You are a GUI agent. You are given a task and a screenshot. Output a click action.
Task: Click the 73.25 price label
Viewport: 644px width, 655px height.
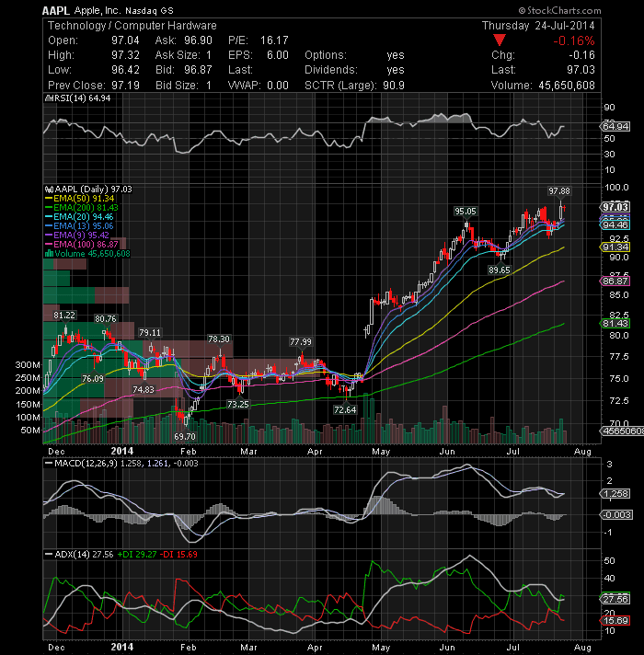[x=238, y=404]
